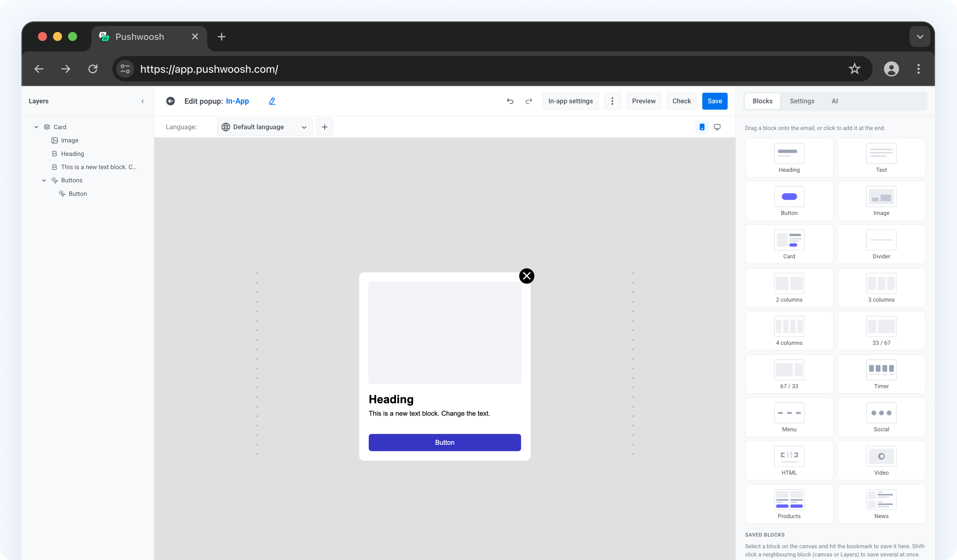Switch to the Settings tab
Image resolution: width=957 pixels, height=560 pixels.
[802, 101]
